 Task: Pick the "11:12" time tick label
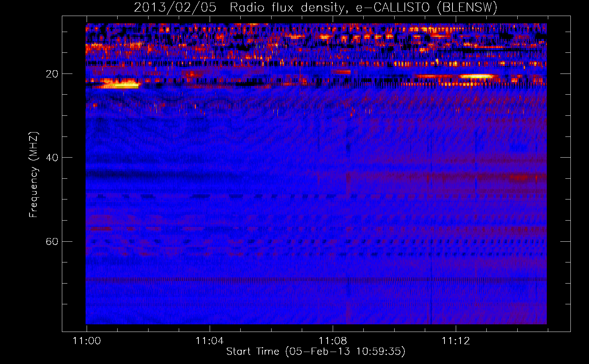456,341
